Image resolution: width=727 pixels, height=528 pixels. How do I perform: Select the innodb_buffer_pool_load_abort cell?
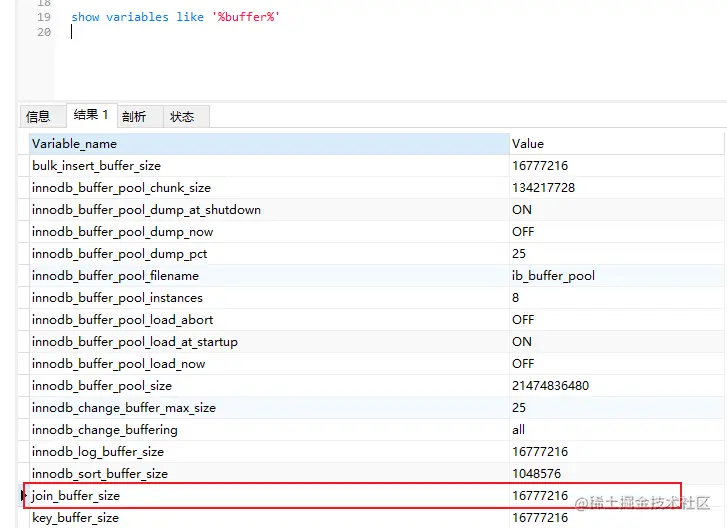pos(269,320)
